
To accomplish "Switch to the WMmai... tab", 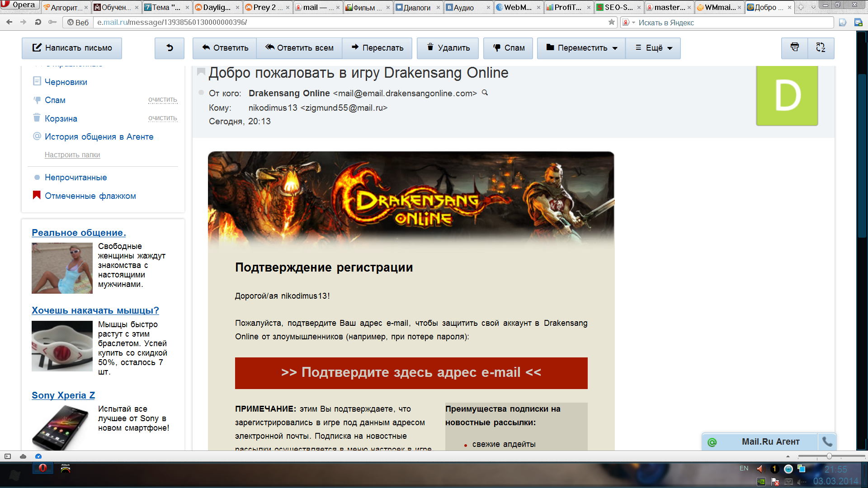I will pyautogui.click(x=719, y=7).
